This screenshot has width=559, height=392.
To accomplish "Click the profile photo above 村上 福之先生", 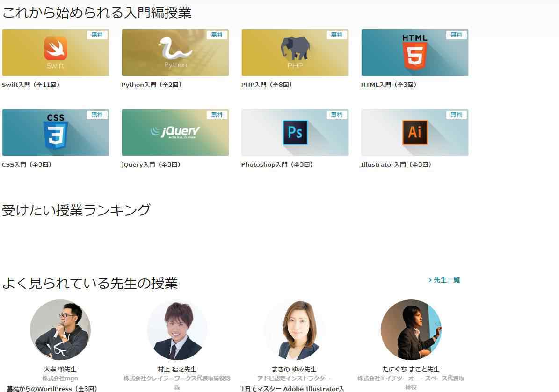I will pos(177,330).
